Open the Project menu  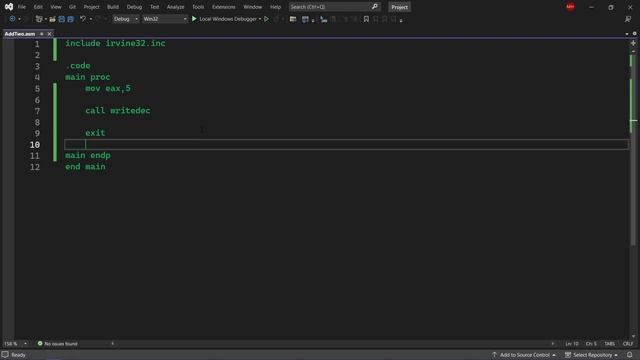[91, 7]
